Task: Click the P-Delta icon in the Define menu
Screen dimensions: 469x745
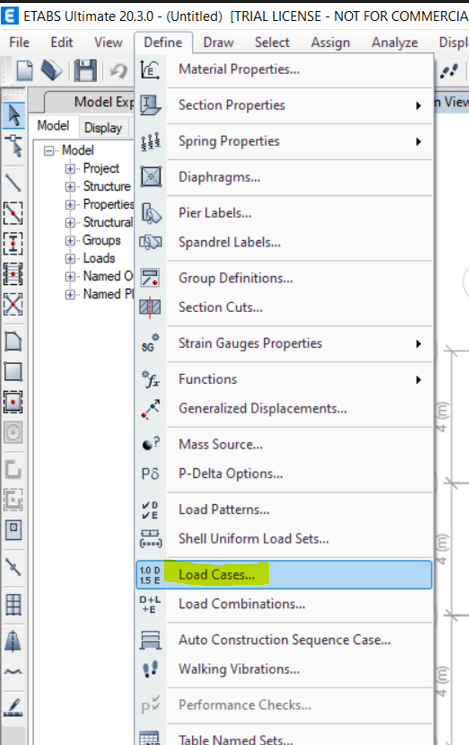Action: pos(150,474)
